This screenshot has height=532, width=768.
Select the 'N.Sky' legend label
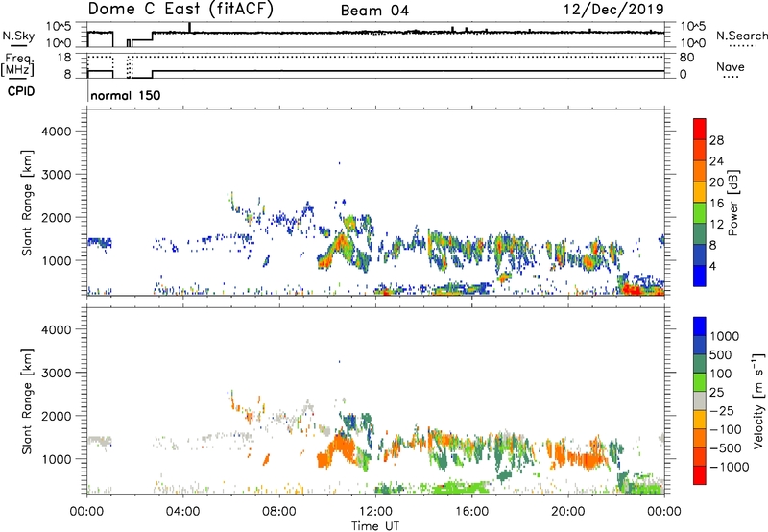(18, 36)
